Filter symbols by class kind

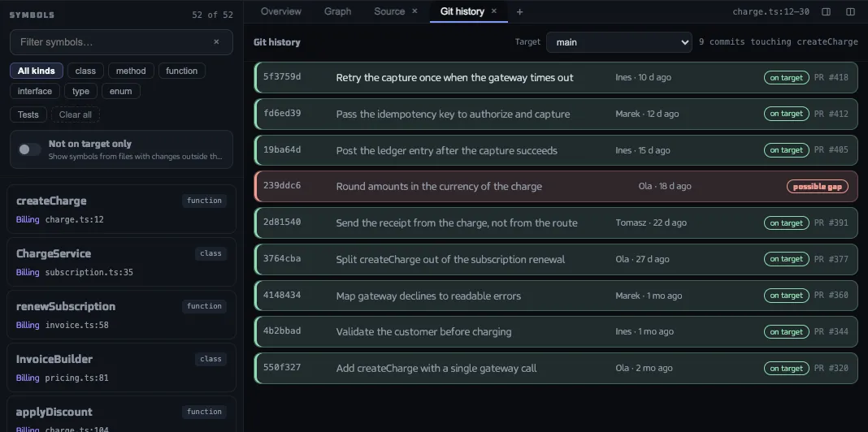point(85,71)
